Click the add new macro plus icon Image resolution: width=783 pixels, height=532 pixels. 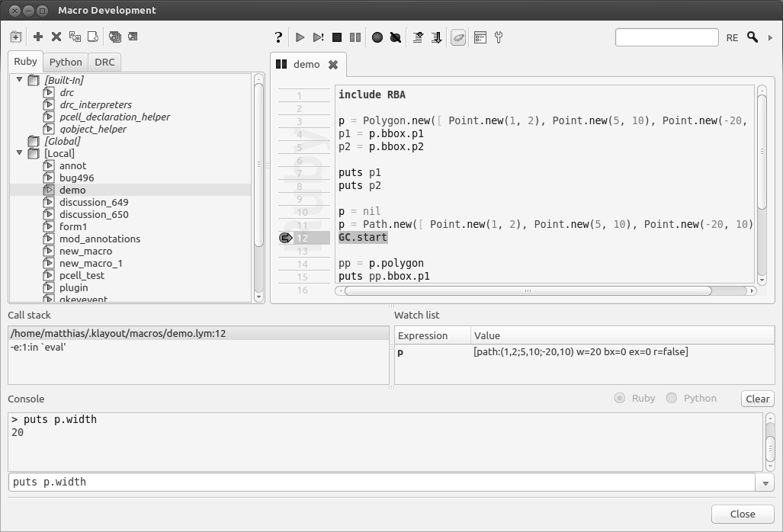(x=38, y=37)
